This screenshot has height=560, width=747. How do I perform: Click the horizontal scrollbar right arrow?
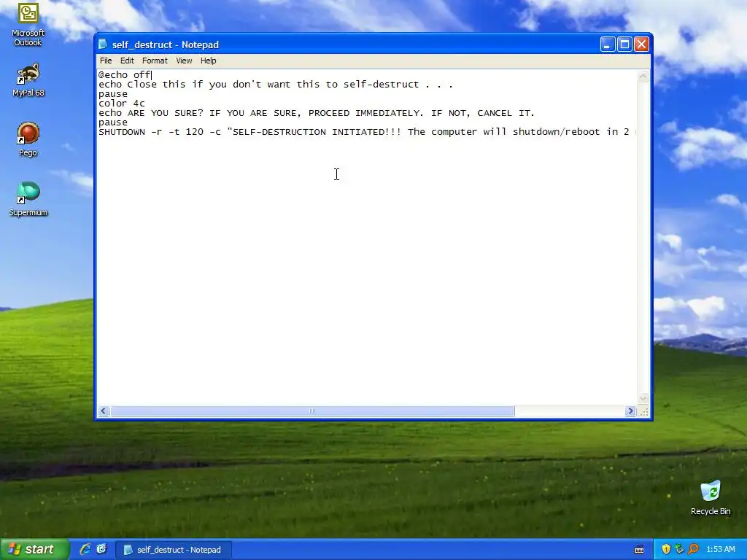click(631, 411)
